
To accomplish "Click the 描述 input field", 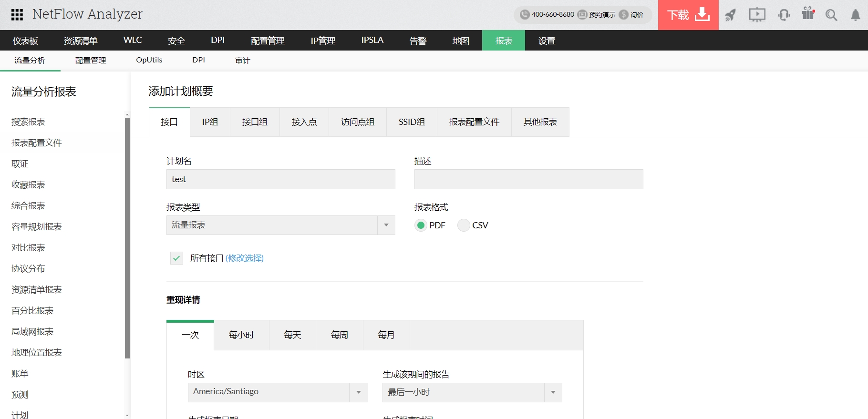I will click(529, 179).
